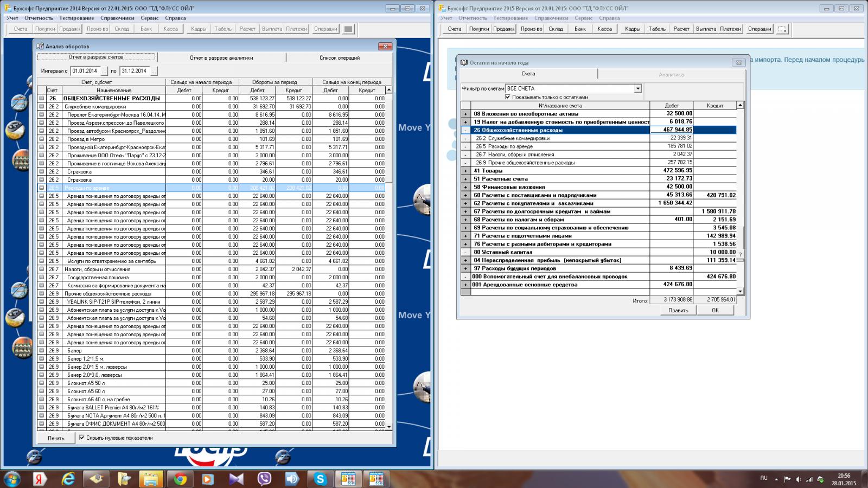Click the dotted square toolbar icon after Операции

[782, 29]
